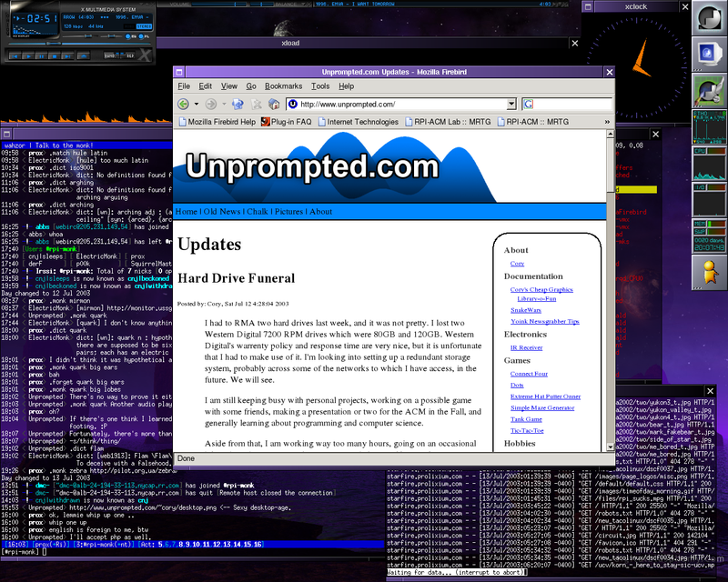Open the Go menu
Image resolution: width=728 pixels, height=582 pixels.
(x=251, y=85)
